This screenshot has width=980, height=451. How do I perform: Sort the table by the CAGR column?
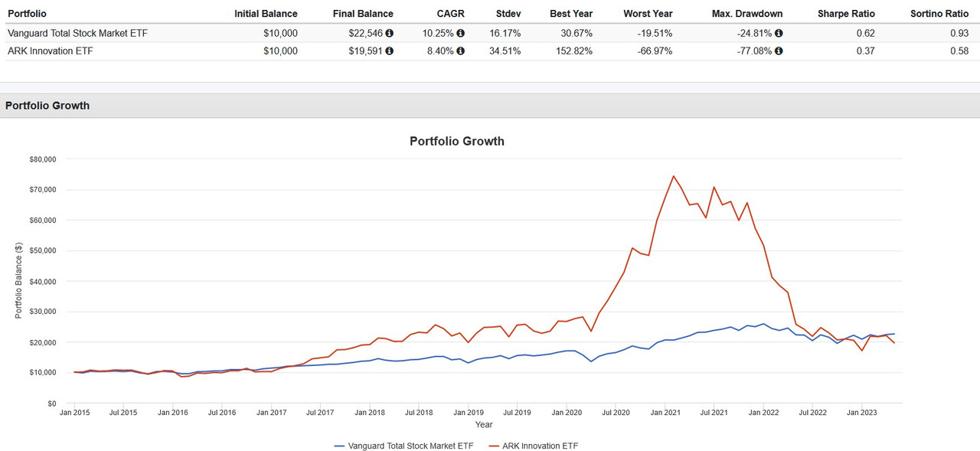tap(450, 13)
